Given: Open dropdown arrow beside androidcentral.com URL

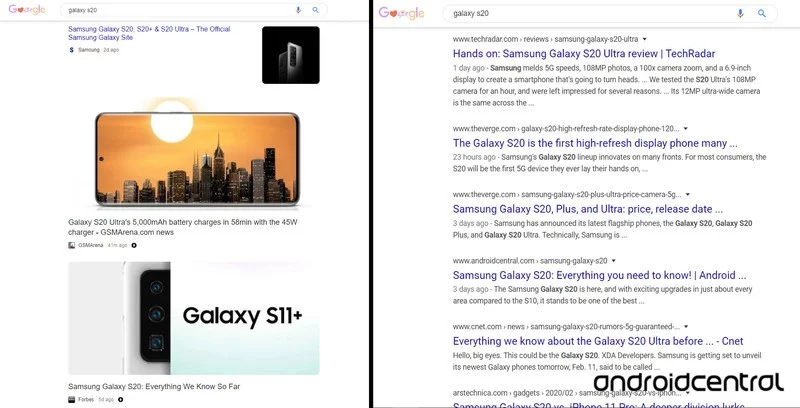Looking at the screenshot, I should tap(613, 261).
